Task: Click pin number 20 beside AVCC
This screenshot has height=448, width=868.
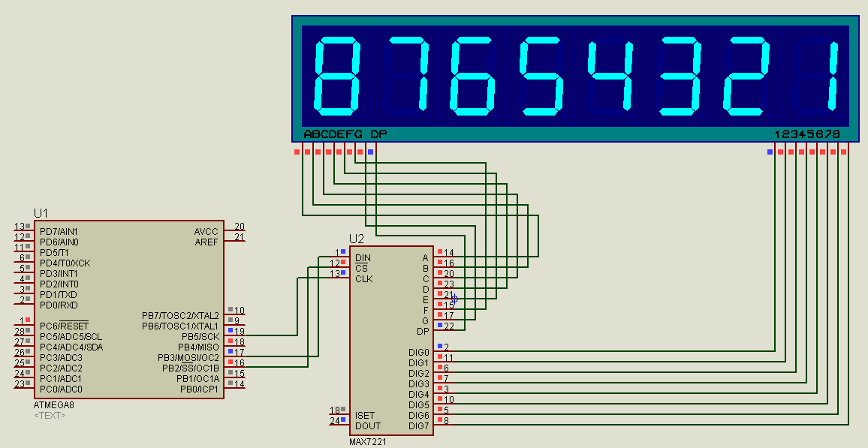Action: [239, 226]
